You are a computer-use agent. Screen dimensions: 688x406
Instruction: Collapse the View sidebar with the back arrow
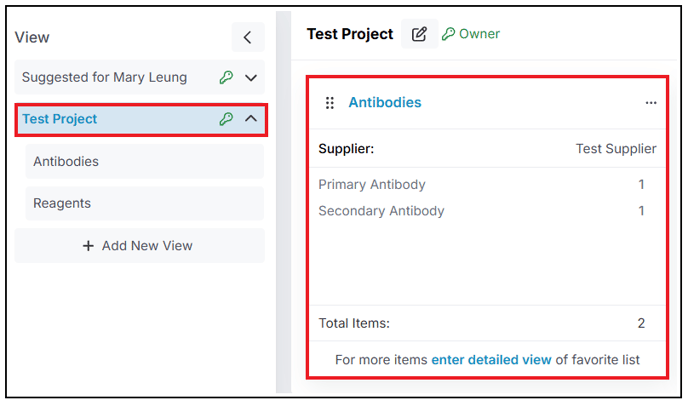(248, 37)
